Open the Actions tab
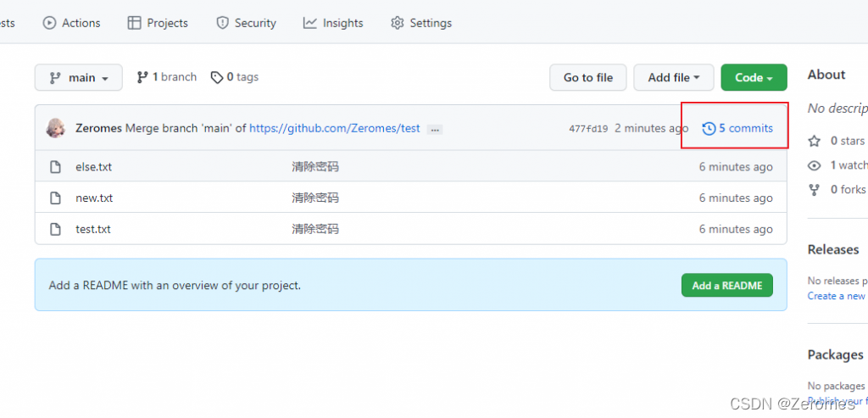This screenshot has height=418, width=868. pos(71,23)
